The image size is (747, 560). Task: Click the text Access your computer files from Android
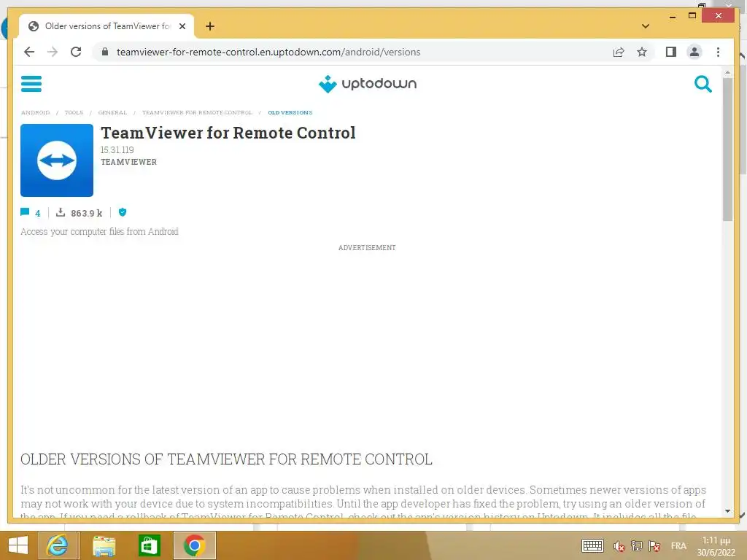99,231
